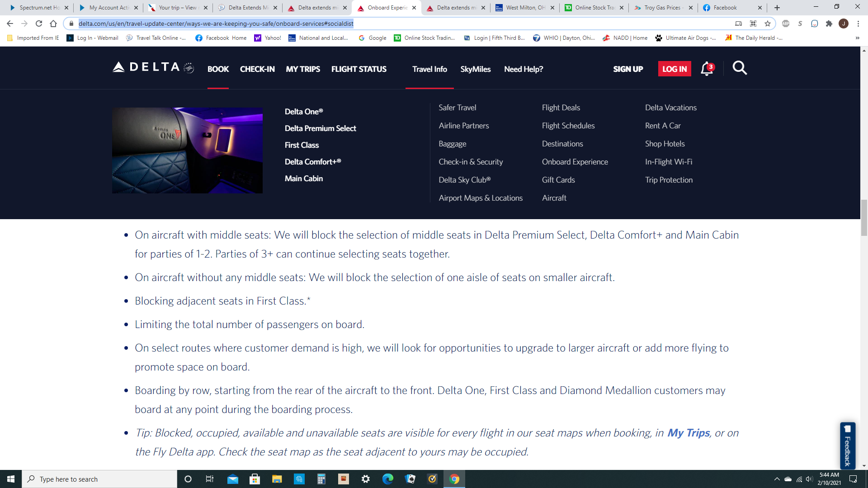Image resolution: width=868 pixels, height=488 pixels.
Task: Open the Action Center notifications
Action: [x=853, y=479]
